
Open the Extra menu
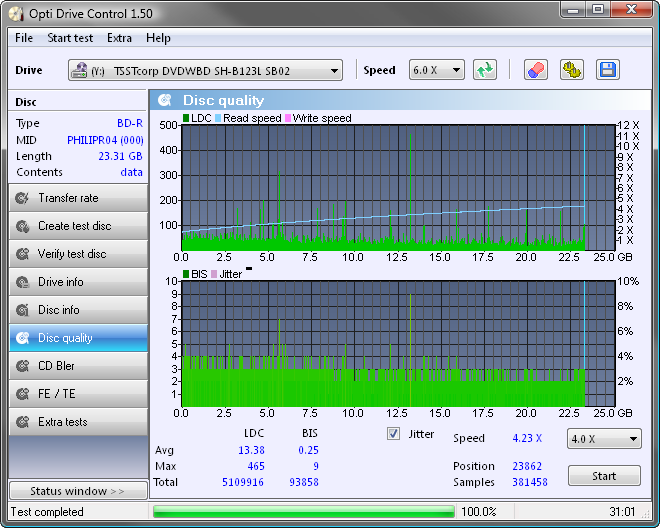(119, 38)
